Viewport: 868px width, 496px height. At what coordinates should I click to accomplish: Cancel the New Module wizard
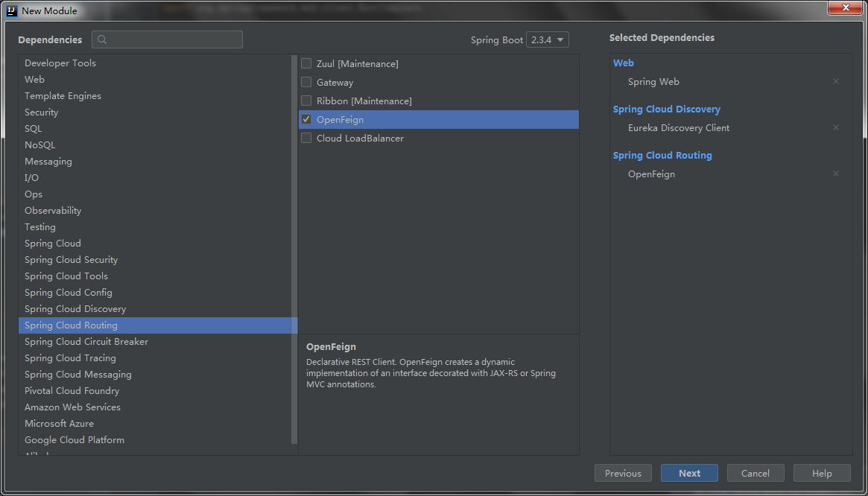coord(755,474)
